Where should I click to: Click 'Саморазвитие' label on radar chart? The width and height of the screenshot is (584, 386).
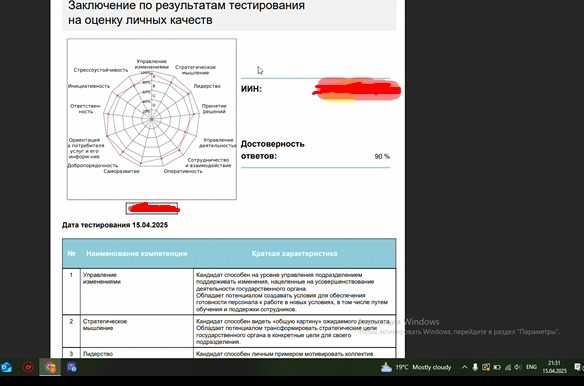pyautogui.click(x=121, y=171)
